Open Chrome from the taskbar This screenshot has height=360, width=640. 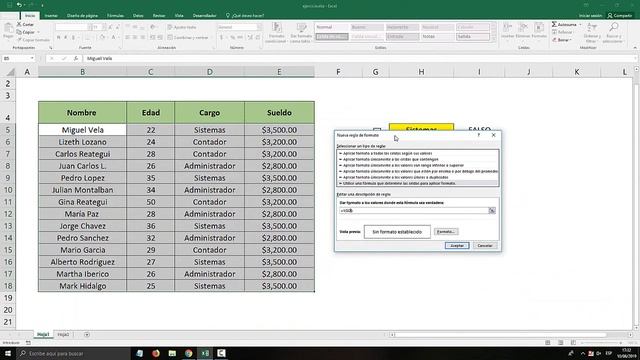point(188,353)
